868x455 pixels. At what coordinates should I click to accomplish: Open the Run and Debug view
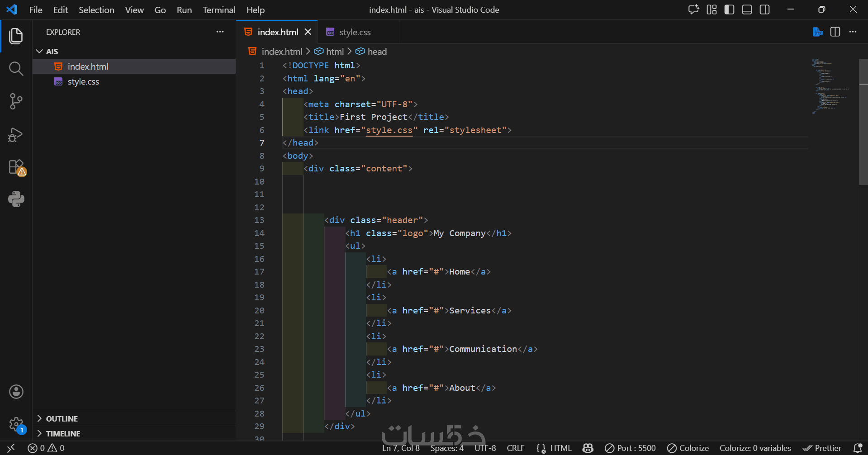point(16,134)
